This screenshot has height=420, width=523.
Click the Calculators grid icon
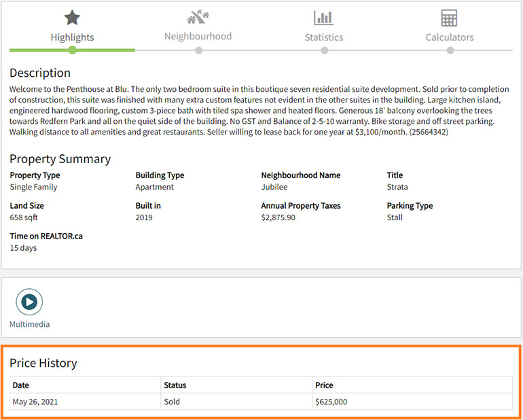[449, 18]
